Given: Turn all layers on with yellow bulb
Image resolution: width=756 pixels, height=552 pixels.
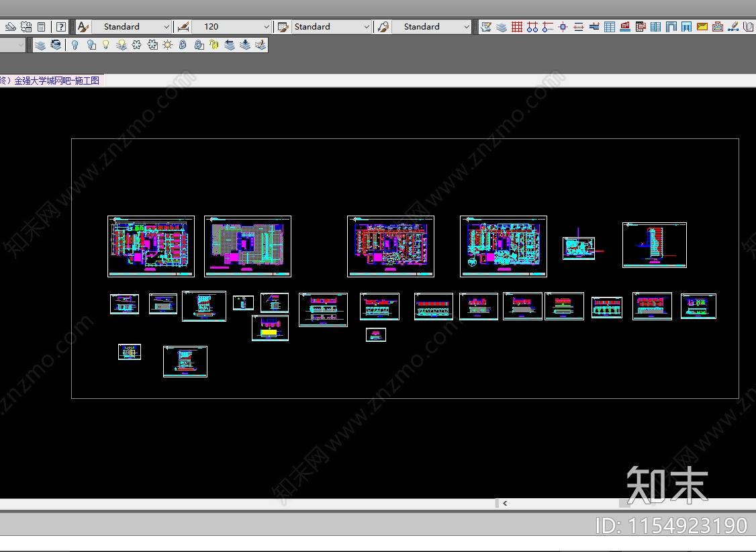Looking at the screenshot, I should pos(105,45).
